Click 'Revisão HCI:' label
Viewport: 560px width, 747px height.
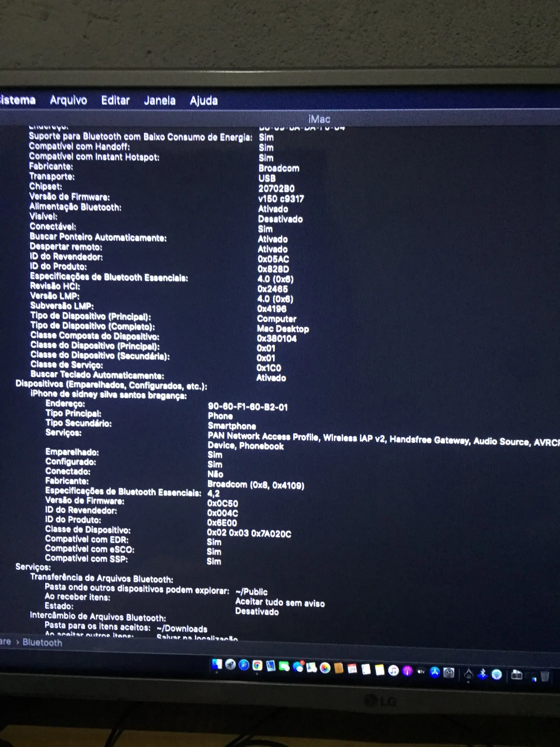click(55, 286)
